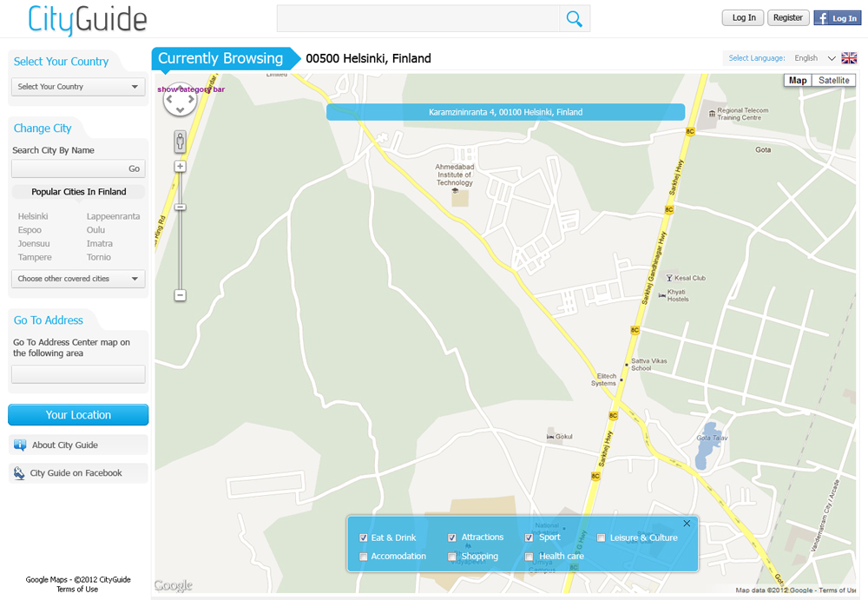
Task: Uncheck the Attractions checkbox
Action: pyautogui.click(x=452, y=538)
